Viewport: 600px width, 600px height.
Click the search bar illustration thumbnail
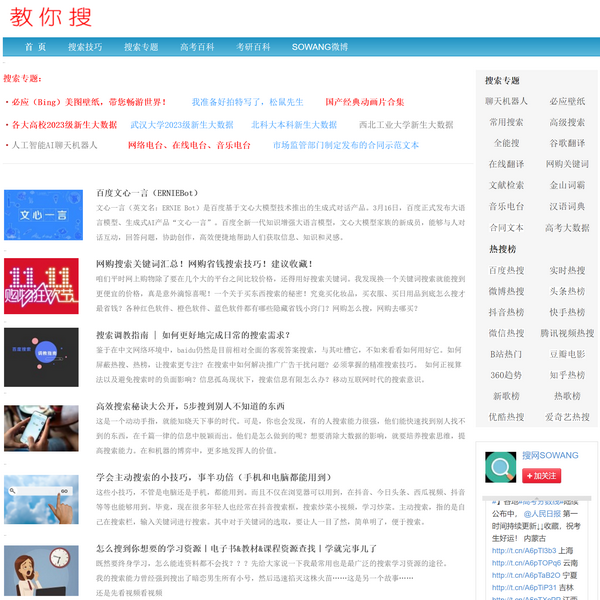[x=42, y=497]
